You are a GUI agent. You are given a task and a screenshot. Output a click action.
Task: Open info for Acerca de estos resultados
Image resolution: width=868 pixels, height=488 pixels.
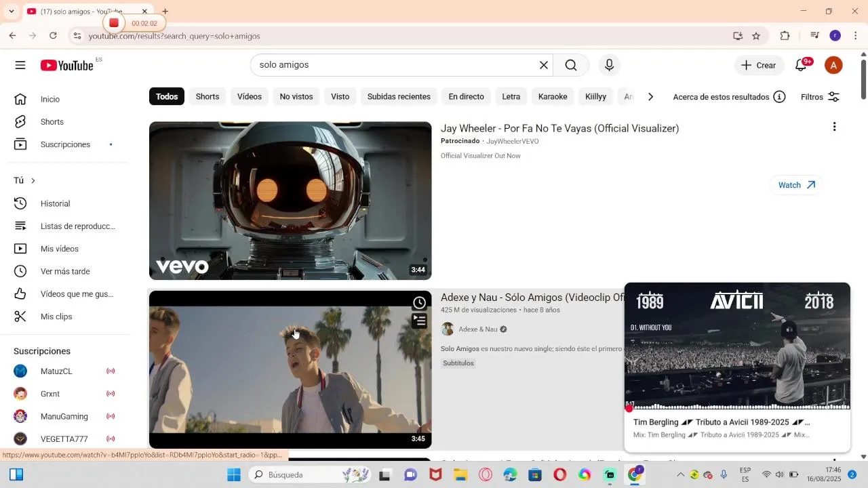[780, 97]
